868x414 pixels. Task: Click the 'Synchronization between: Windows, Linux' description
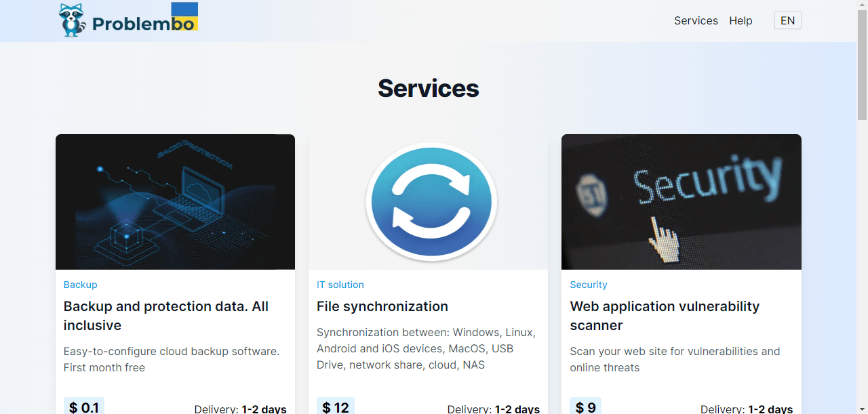[426, 348]
